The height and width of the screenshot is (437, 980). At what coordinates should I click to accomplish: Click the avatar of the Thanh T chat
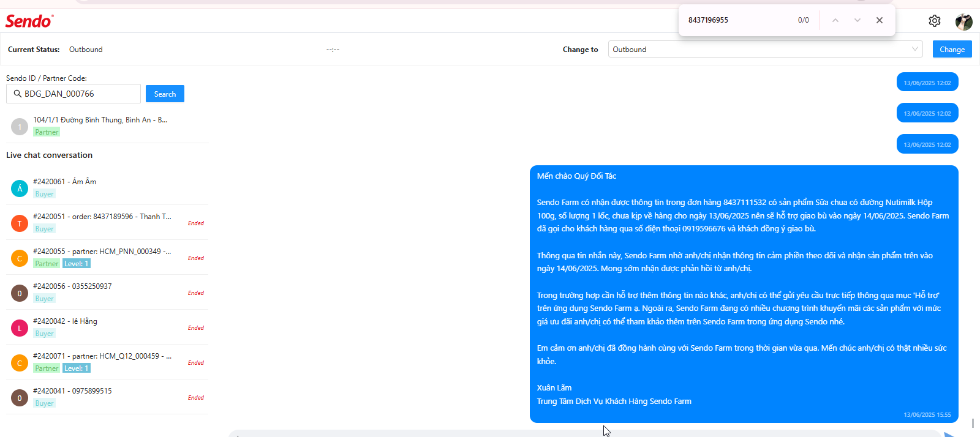[20, 223]
